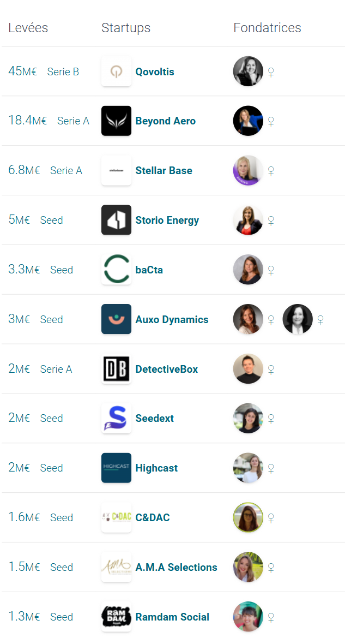Follow the Qovoltis startup name link
The width and height of the screenshot is (345, 644).
155,71
